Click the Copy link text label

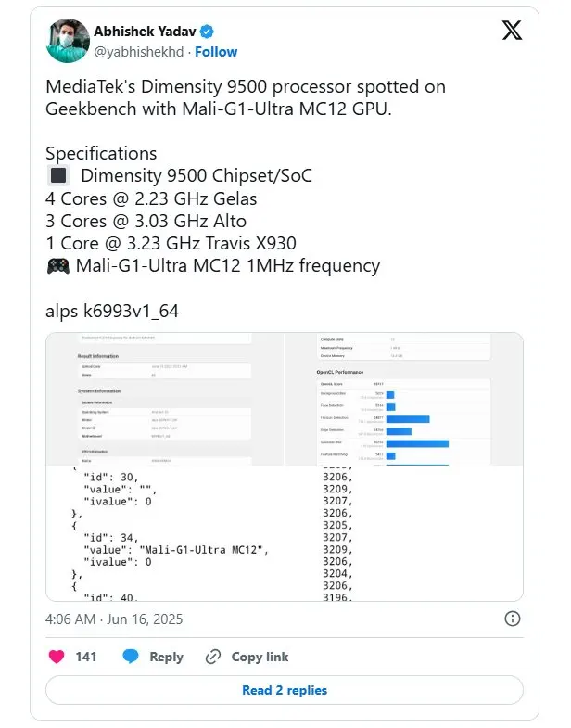[x=260, y=657]
